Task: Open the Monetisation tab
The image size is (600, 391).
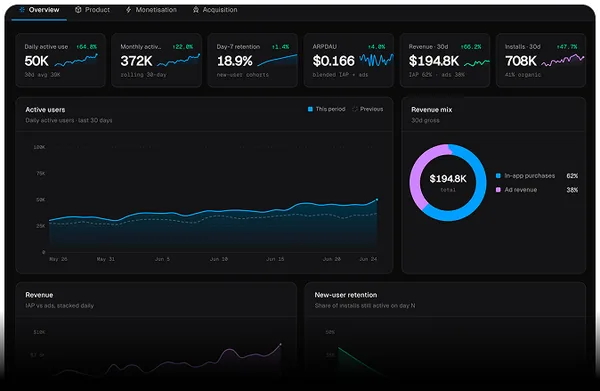Action: [x=151, y=10]
